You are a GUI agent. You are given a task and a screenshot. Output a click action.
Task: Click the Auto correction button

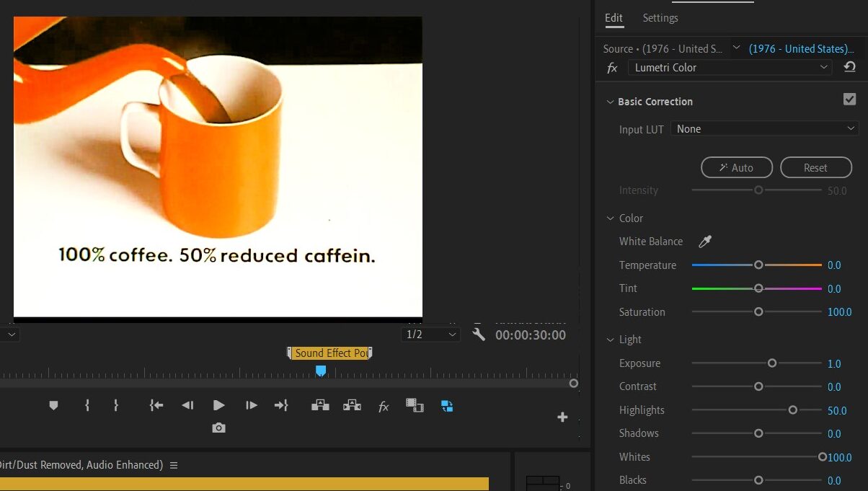[x=737, y=167]
